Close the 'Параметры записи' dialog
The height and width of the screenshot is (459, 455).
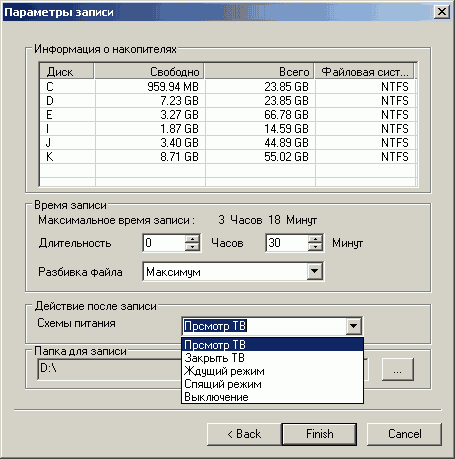click(x=442, y=12)
